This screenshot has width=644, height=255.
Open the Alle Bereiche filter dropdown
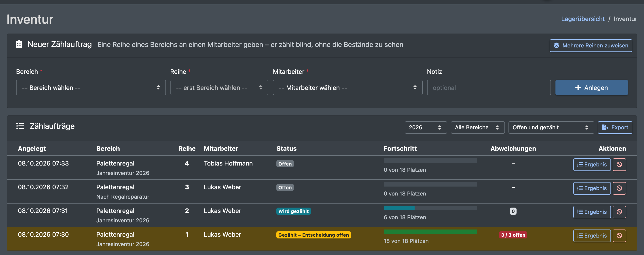pyautogui.click(x=477, y=127)
